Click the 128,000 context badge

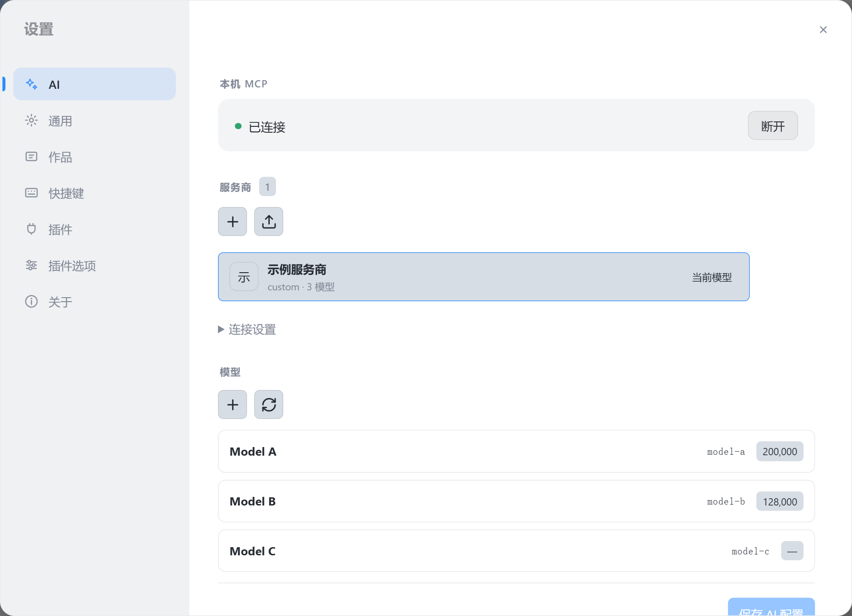(779, 501)
